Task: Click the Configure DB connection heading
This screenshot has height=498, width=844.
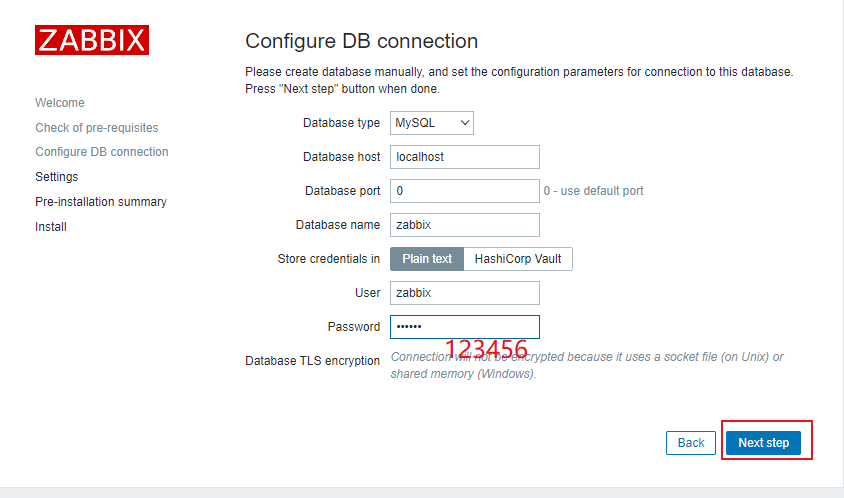Action: 361,41
